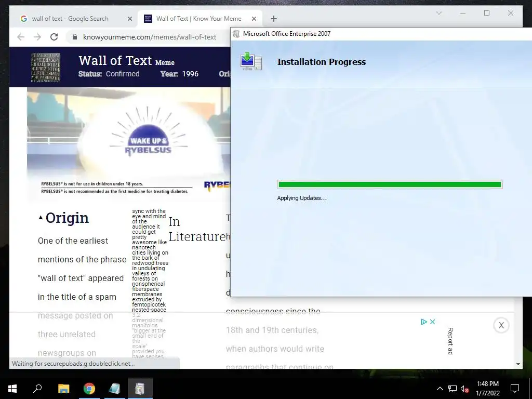Click the Chrome taskbar icon
Image resolution: width=532 pixels, height=399 pixels.
pyautogui.click(x=89, y=389)
